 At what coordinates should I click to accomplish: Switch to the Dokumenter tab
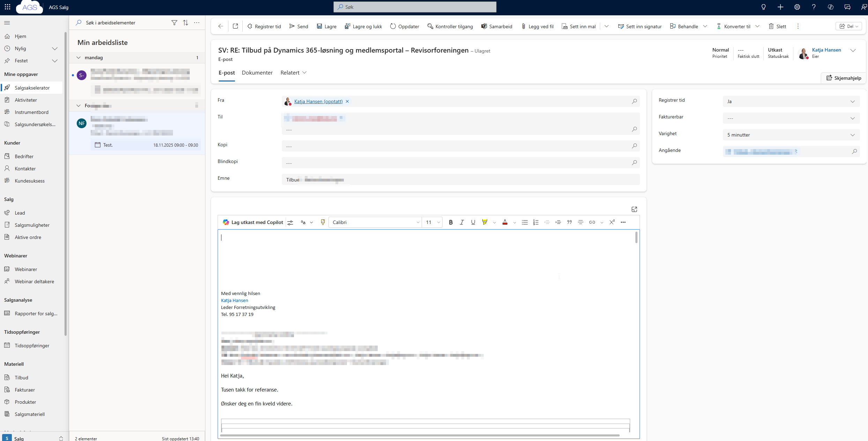pyautogui.click(x=257, y=72)
